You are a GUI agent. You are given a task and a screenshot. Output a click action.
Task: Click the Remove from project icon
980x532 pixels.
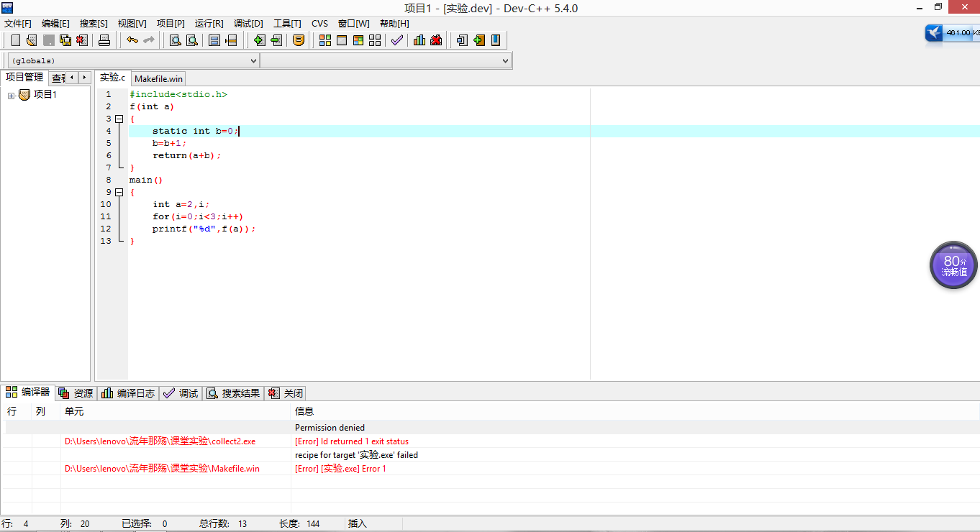(x=276, y=40)
